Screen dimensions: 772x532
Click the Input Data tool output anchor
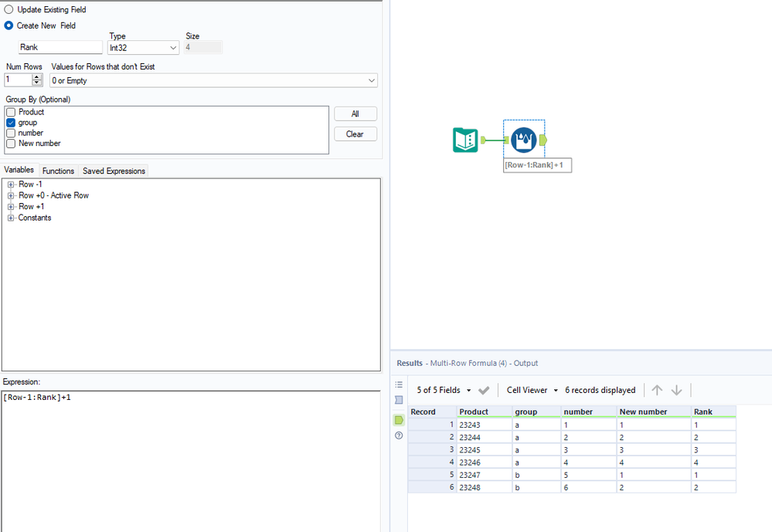484,141
